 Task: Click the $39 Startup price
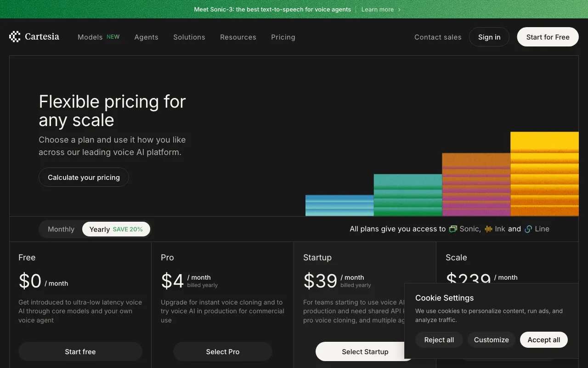click(x=320, y=281)
